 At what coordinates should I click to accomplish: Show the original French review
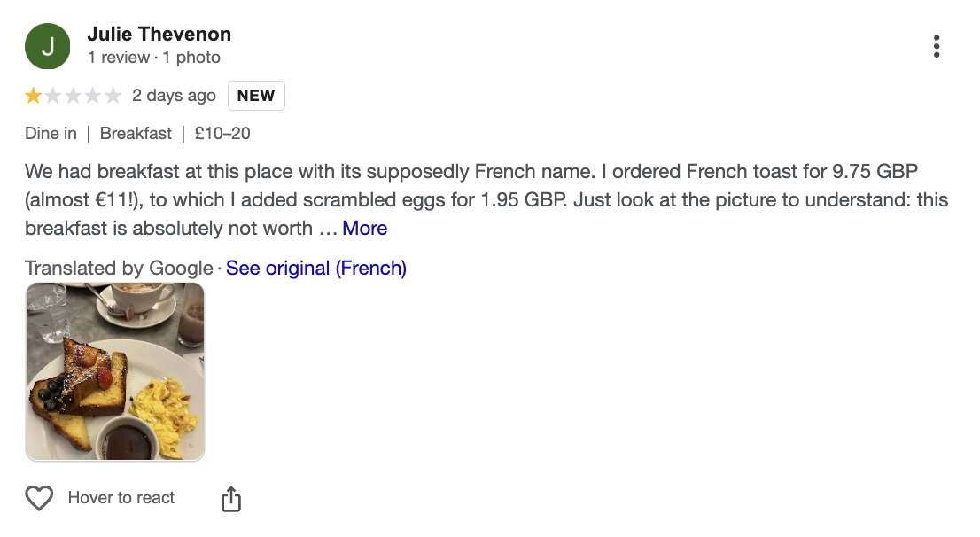click(316, 268)
